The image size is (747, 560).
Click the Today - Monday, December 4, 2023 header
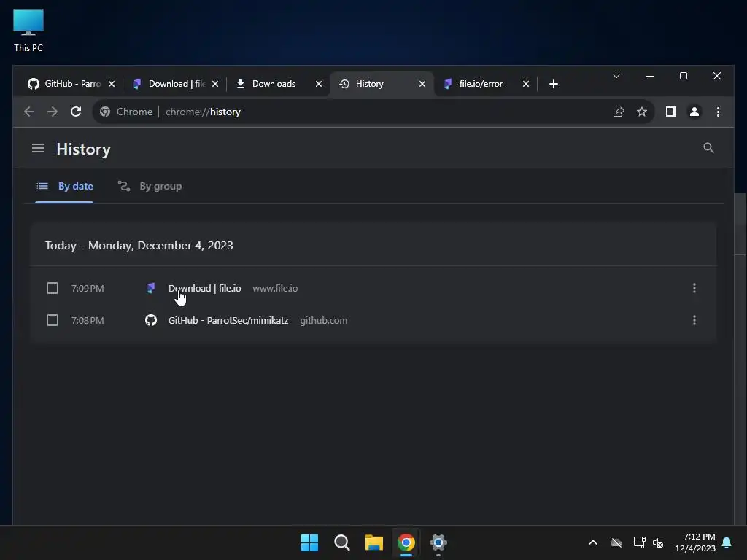tap(139, 245)
